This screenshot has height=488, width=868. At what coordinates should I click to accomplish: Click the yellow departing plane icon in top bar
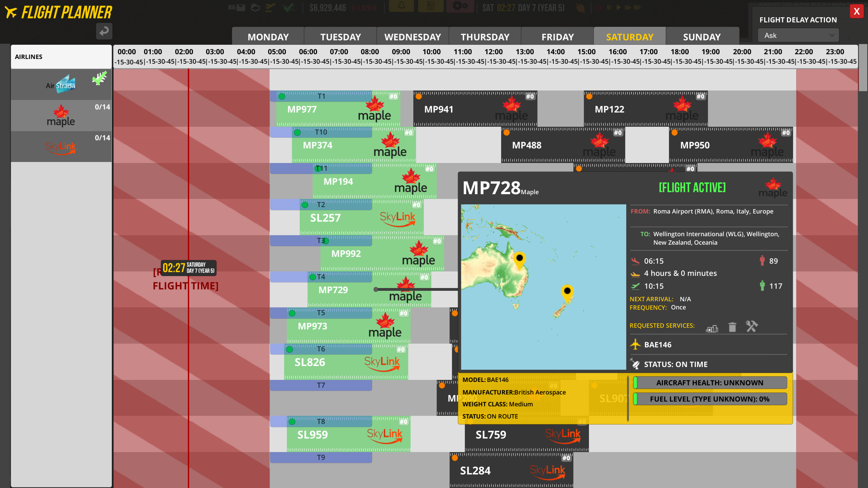pos(270,7)
